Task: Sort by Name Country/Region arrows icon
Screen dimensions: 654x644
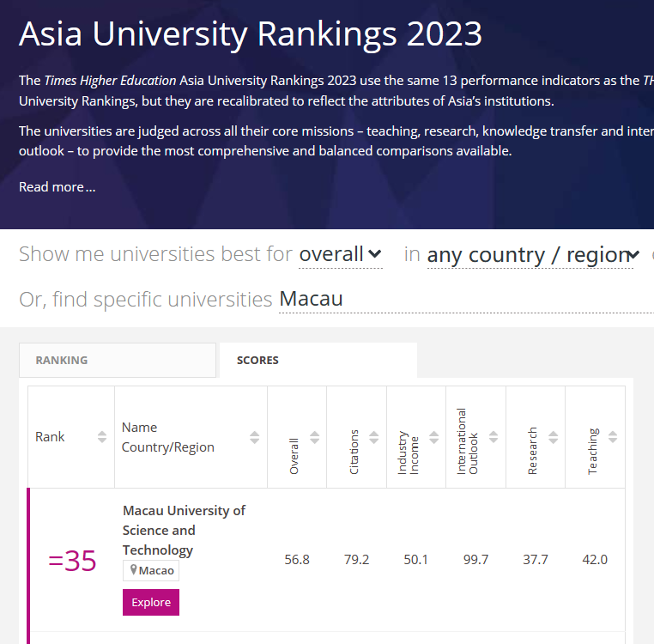Action: click(x=254, y=437)
